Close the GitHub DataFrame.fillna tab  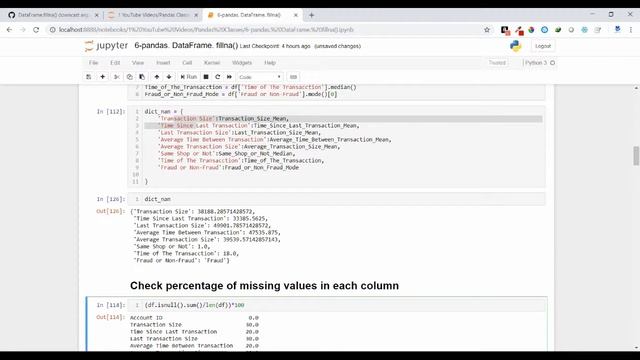point(96,15)
